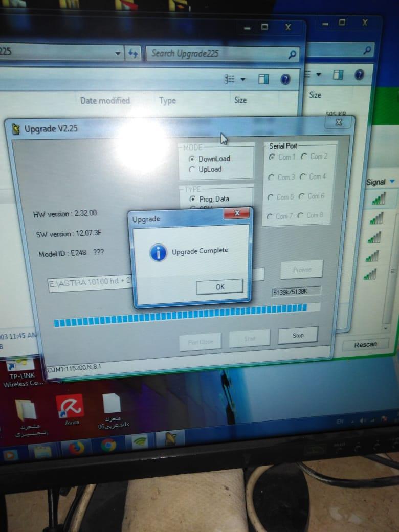
Task: Choose Com 5 serial port
Action: click(270, 197)
